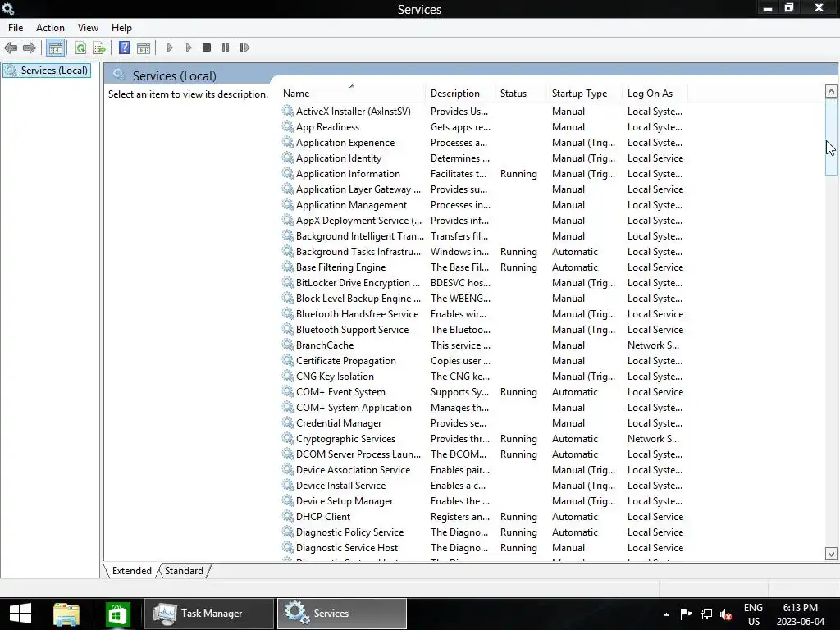
Task: Open the File menu
Action: pos(16,28)
